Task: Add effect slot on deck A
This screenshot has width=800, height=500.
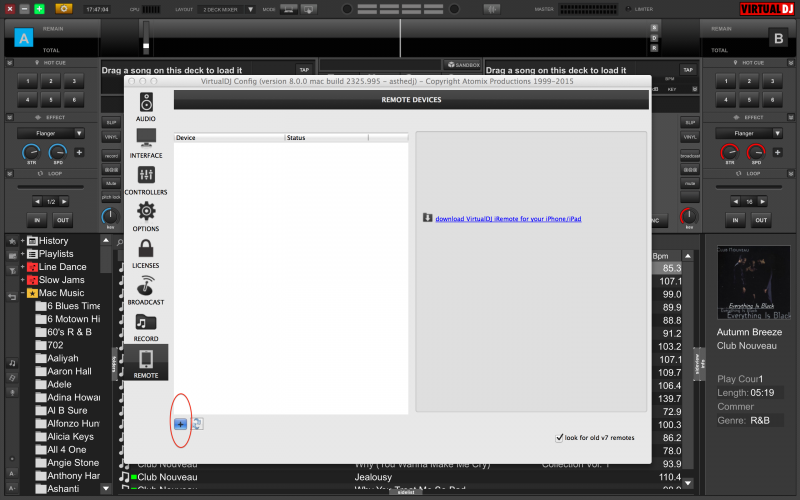Action: coord(79,152)
